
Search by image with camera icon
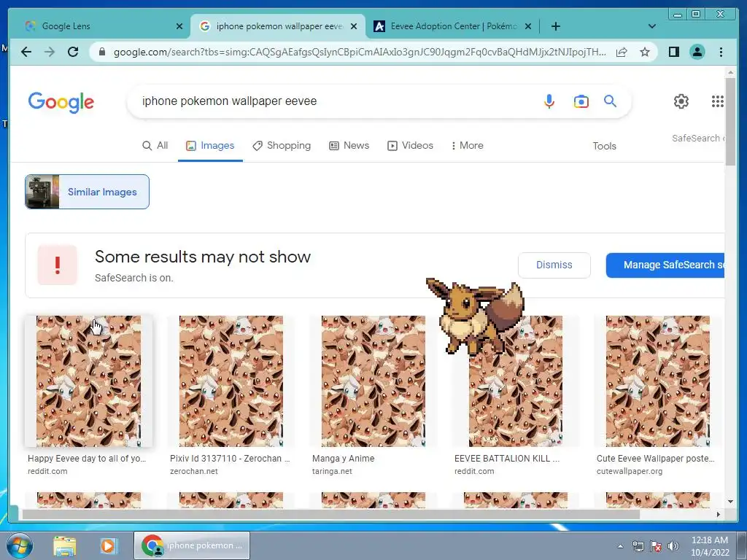[581, 101]
